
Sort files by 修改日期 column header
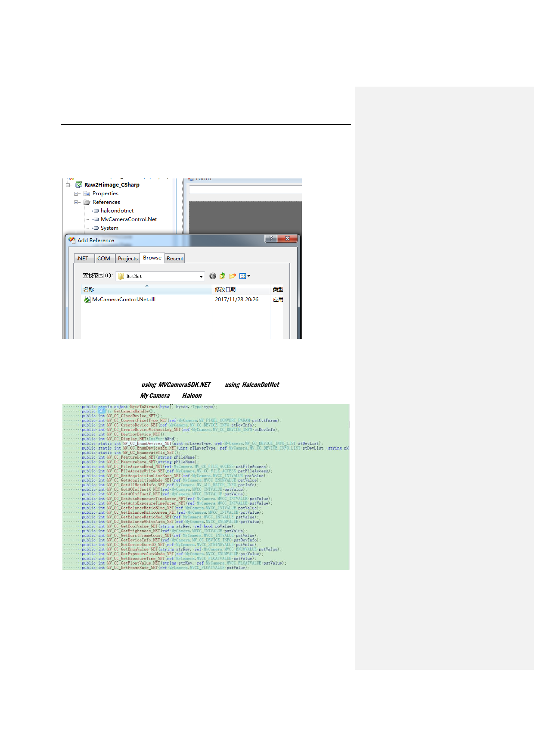click(225, 290)
